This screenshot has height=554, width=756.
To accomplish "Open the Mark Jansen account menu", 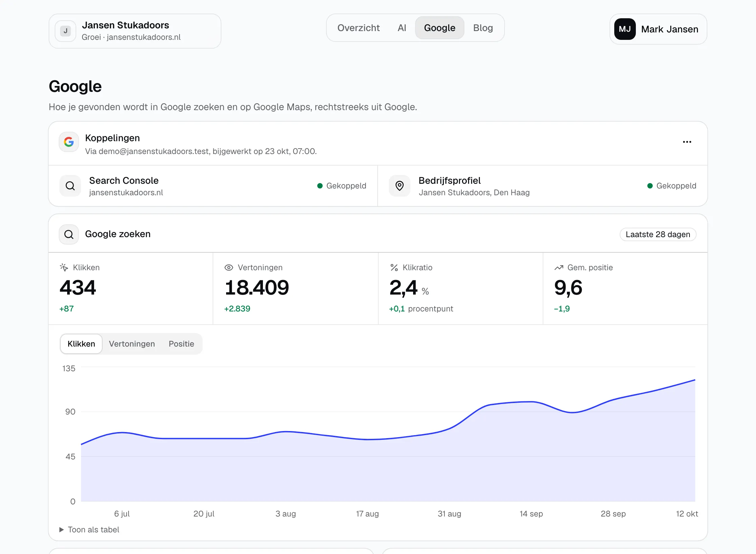I will [x=658, y=29].
